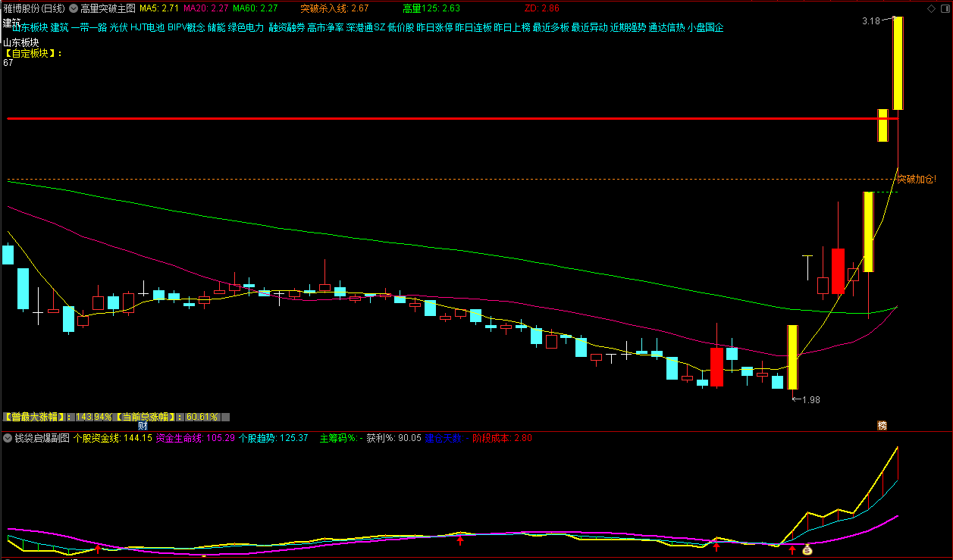Open the HJT电池 concept tag
The image size is (953, 560).
(148, 27)
